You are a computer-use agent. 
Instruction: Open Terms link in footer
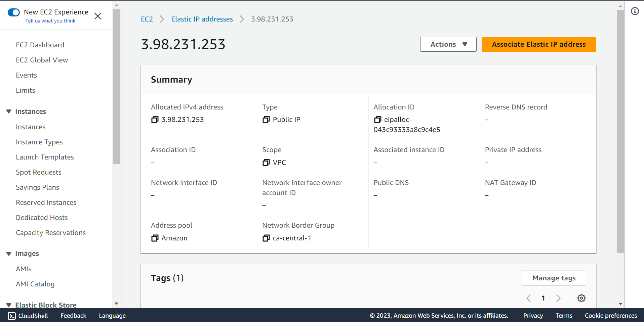tap(564, 316)
